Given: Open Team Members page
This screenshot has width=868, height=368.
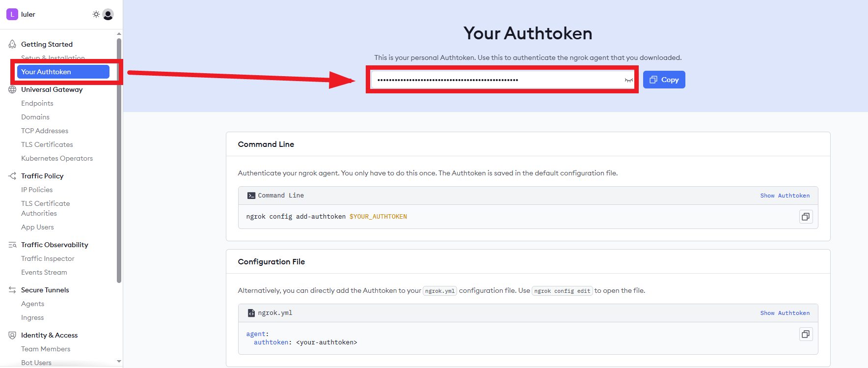Looking at the screenshot, I should [x=46, y=349].
